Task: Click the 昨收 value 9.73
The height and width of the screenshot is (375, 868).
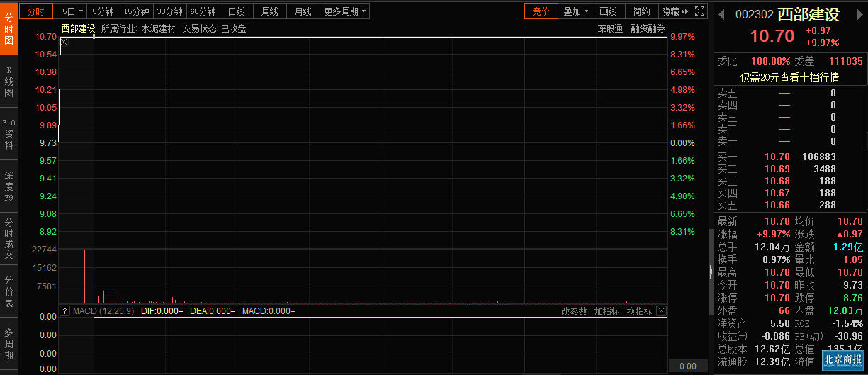Action: pos(853,285)
